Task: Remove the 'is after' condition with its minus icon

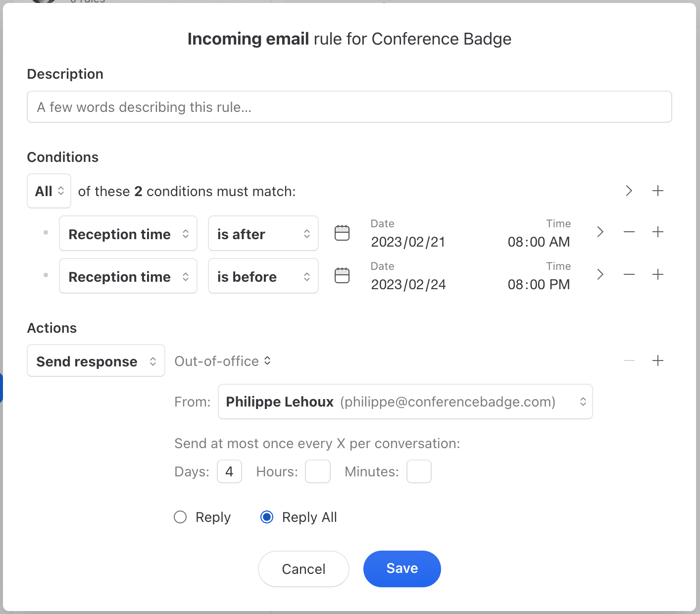Action: pyautogui.click(x=629, y=232)
